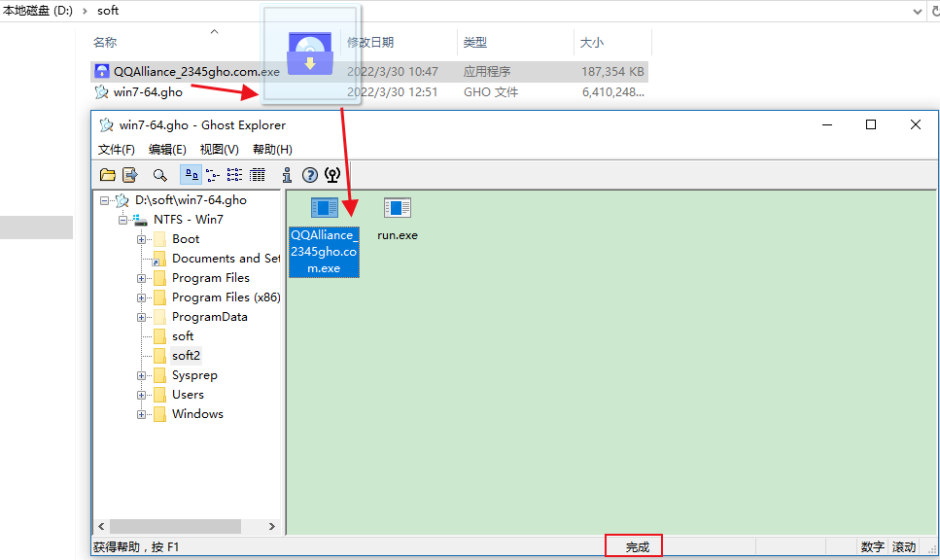Click 2022/3/30 12:51 date cell
The image size is (940, 560).
392,92
